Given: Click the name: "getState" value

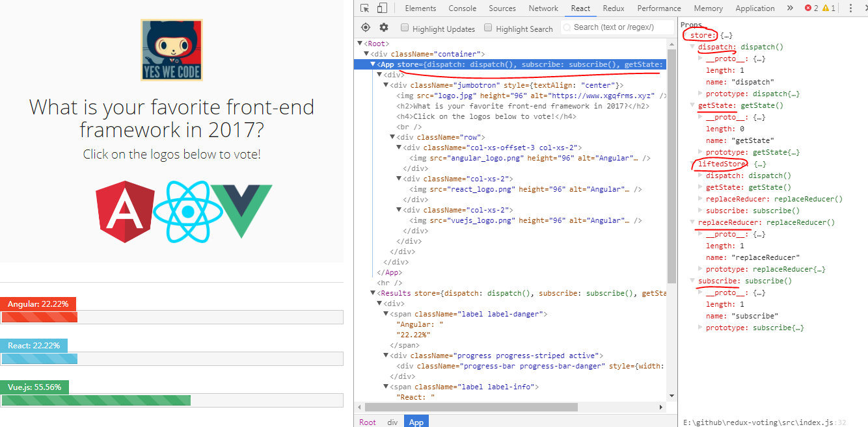Looking at the screenshot, I should click(x=753, y=140).
